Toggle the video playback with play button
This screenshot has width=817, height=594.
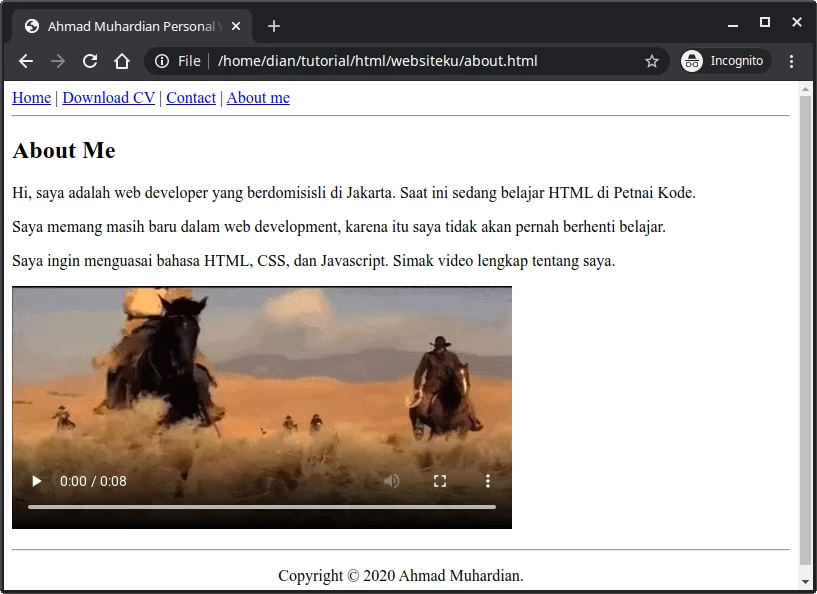tap(36, 481)
